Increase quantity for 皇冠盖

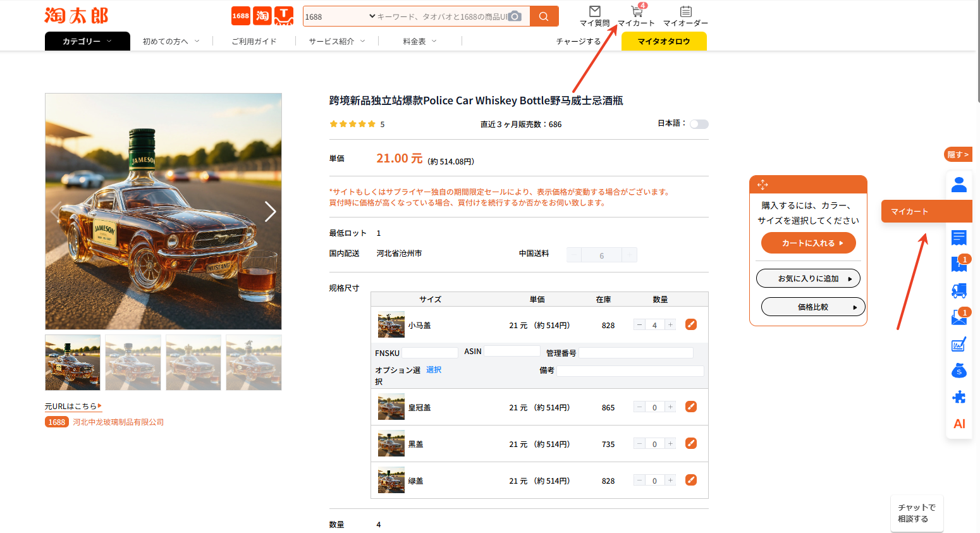click(670, 407)
